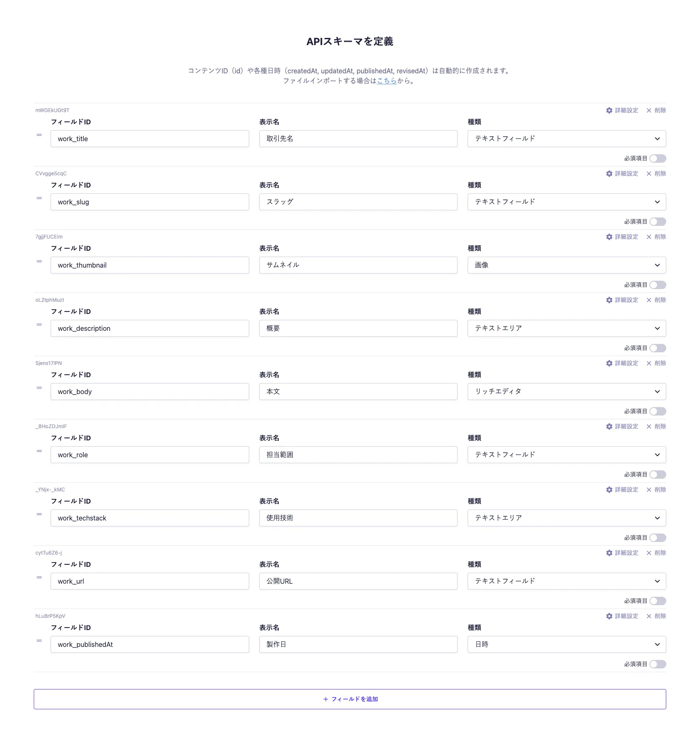Click the drag handle beside work_url
Screen dimensions: 700x743
[x=39, y=577]
